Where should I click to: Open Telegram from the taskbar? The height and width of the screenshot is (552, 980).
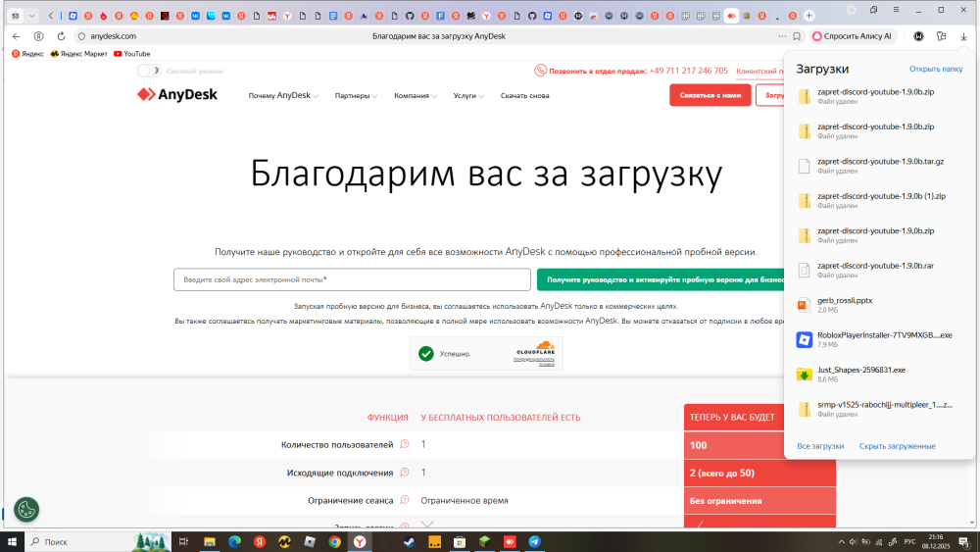(x=534, y=542)
